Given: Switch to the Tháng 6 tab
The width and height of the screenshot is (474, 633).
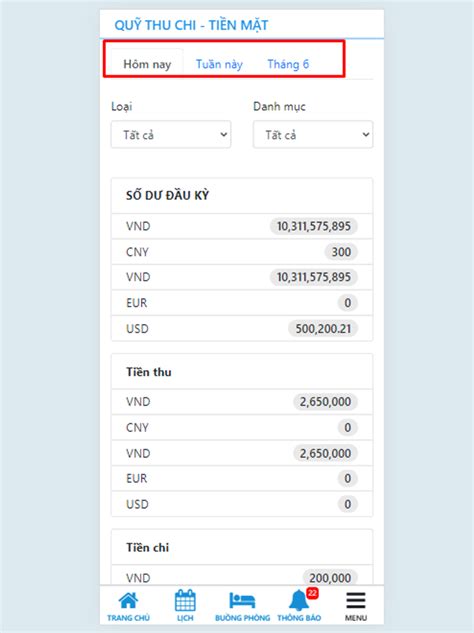Looking at the screenshot, I should [288, 64].
